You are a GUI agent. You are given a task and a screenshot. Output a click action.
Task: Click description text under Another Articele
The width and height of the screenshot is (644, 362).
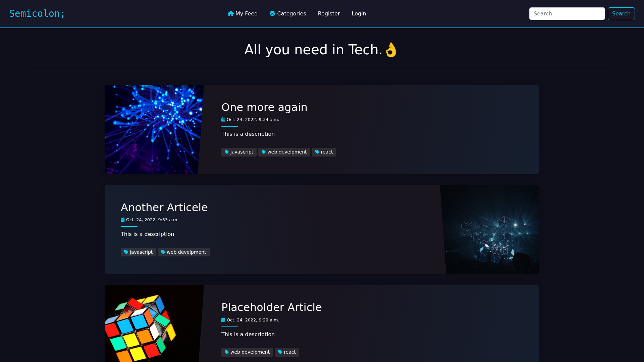click(147, 234)
